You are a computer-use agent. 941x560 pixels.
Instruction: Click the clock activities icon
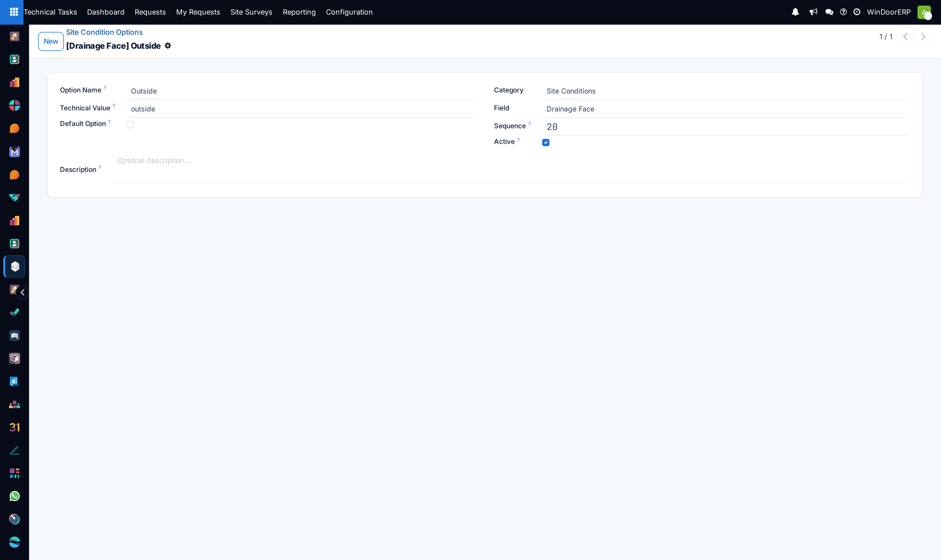pyautogui.click(x=857, y=12)
